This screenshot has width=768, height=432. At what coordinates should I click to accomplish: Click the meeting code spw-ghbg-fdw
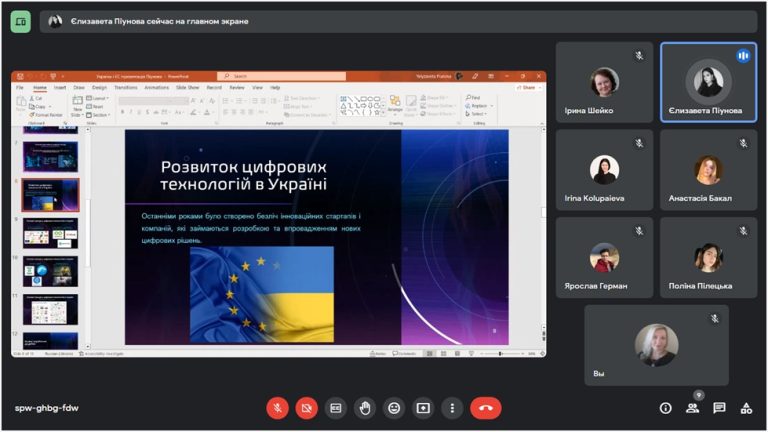[47, 408]
